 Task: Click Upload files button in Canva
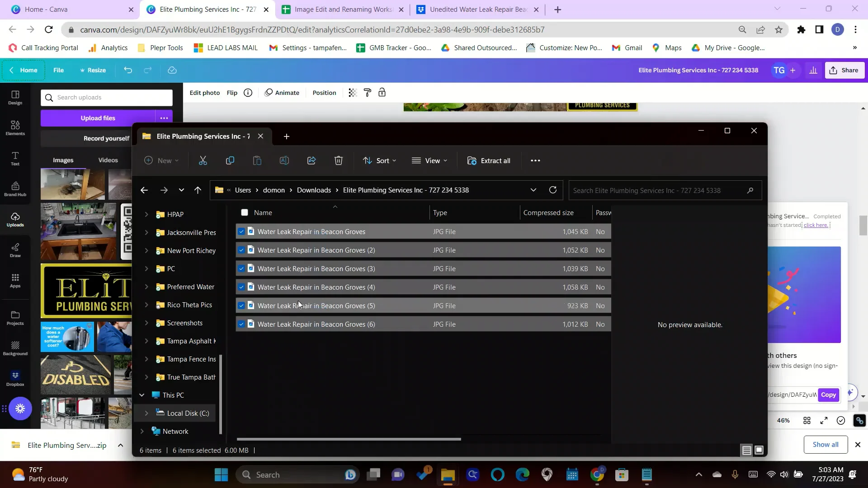coord(98,118)
